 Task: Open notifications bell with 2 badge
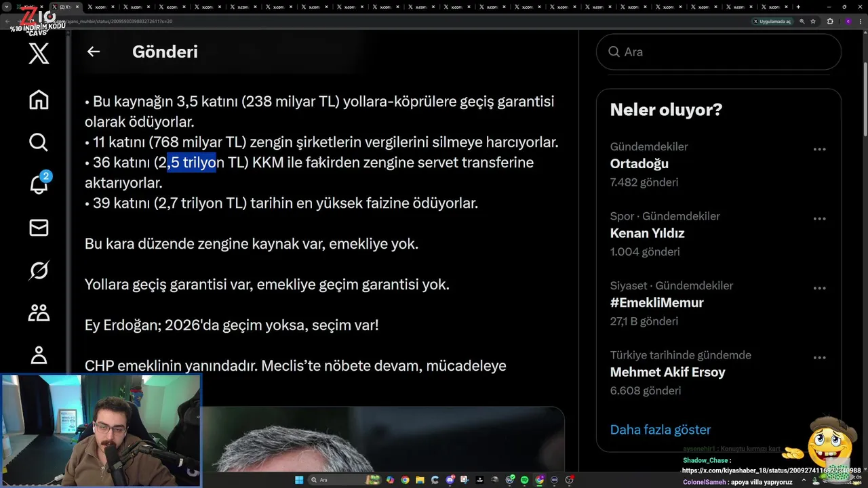pos(40,184)
